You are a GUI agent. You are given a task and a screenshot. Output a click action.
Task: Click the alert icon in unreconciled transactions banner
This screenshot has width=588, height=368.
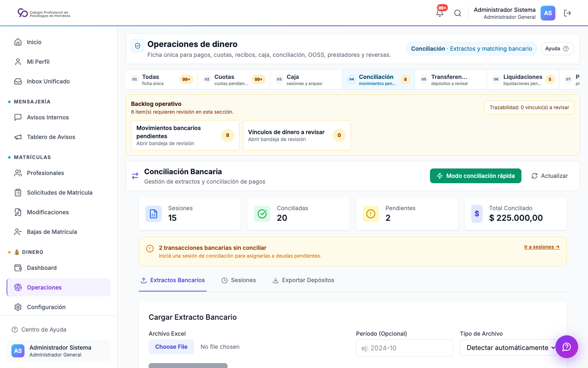(x=150, y=248)
